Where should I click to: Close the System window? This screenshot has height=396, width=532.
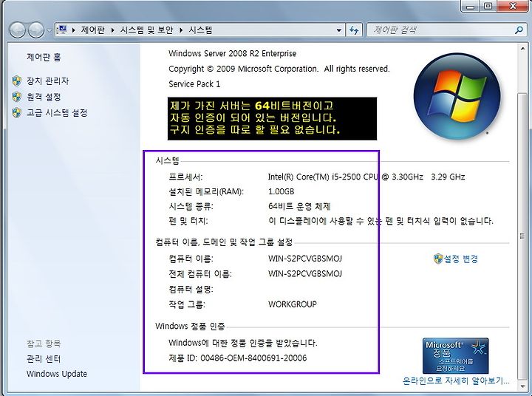coord(513,6)
